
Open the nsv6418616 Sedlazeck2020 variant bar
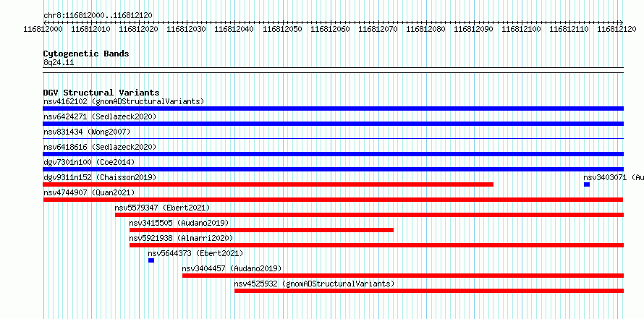(x=333, y=154)
